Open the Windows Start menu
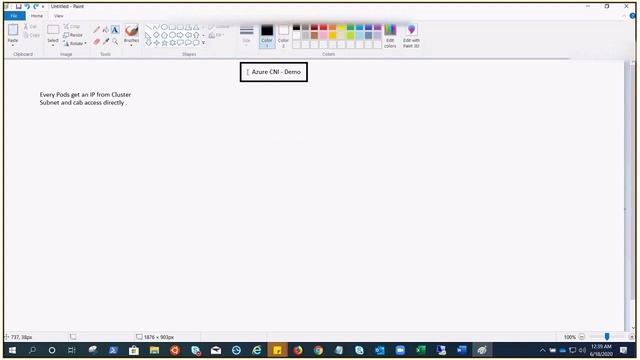 click(12, 350)
